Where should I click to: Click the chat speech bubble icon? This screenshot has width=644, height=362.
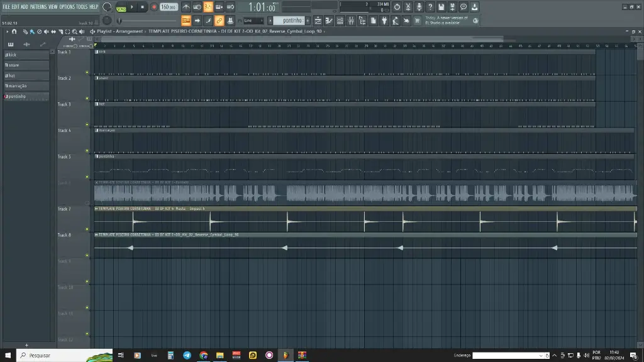(x=464, y=7)
